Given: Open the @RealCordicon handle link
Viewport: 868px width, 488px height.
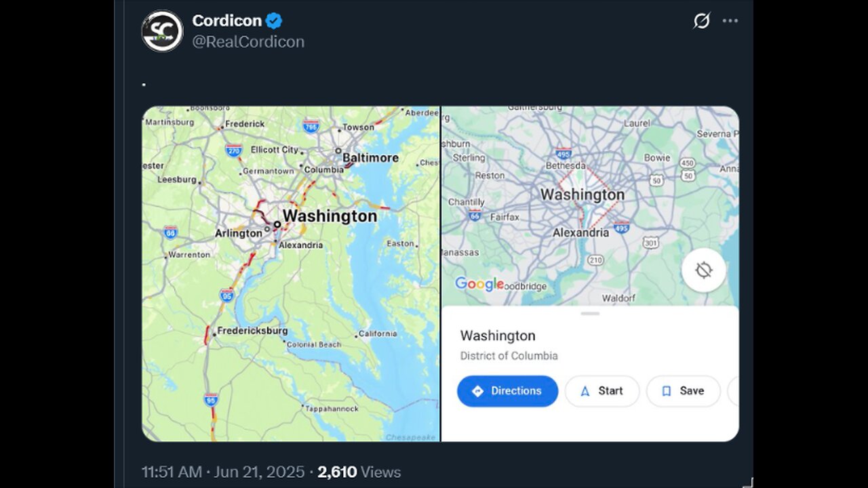Looking at the screenshot, I should 248,42.
